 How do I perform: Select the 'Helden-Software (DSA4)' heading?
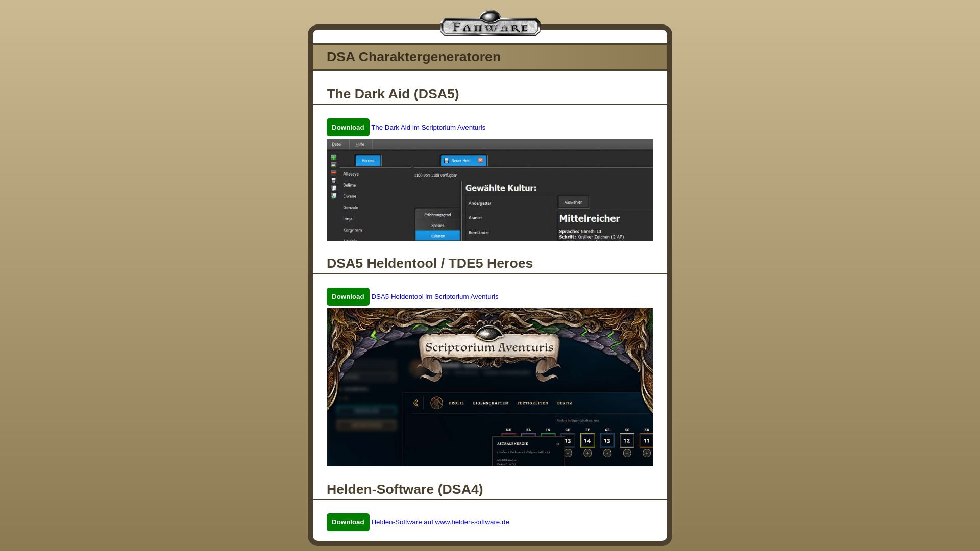pyautogui.click(x=405, y=489)
